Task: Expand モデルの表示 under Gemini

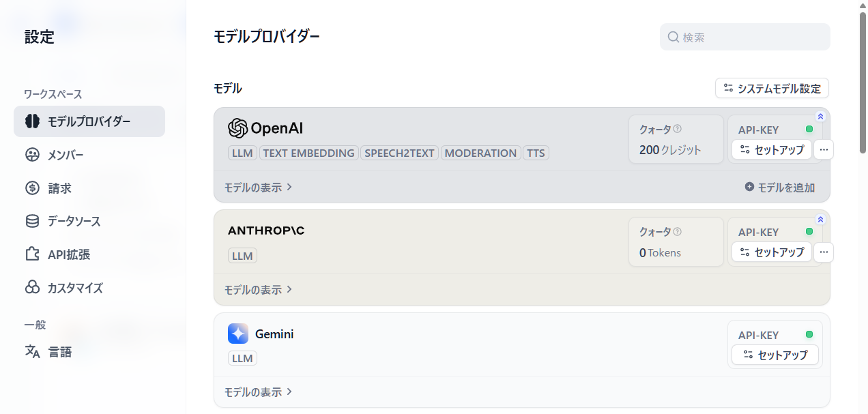Action: pos(258,392)
